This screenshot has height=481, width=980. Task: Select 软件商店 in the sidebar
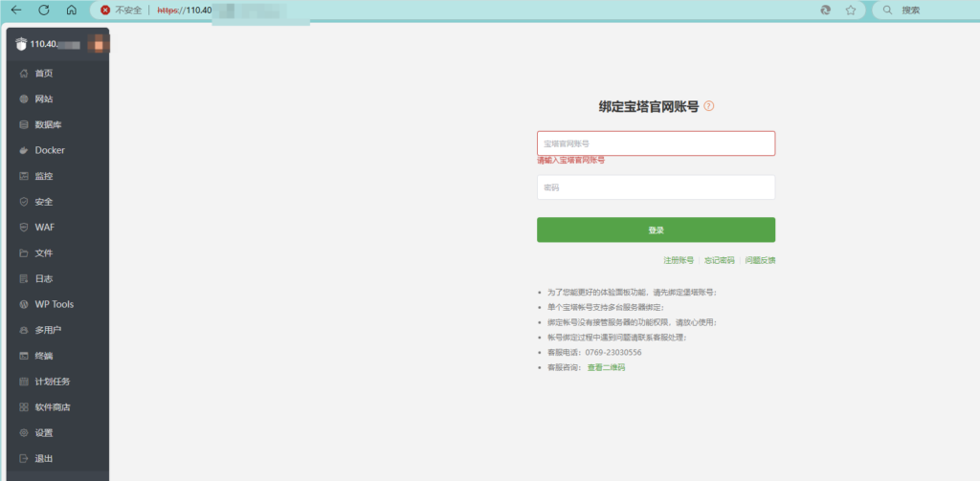(55, 407)
